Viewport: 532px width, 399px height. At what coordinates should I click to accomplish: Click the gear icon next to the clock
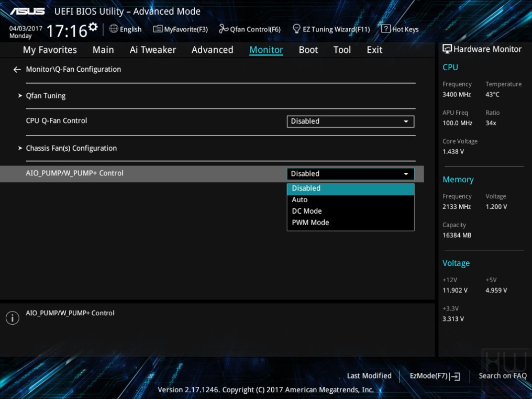point(93,27)
